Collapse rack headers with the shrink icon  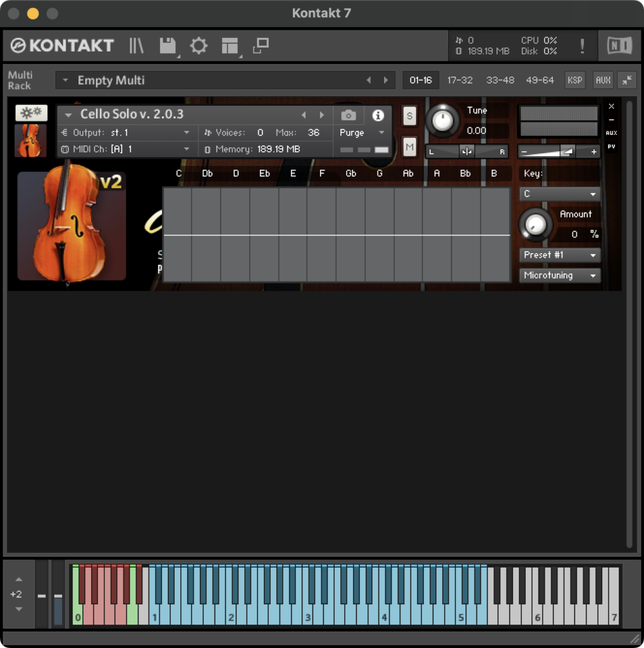click(x=627, y=80)
